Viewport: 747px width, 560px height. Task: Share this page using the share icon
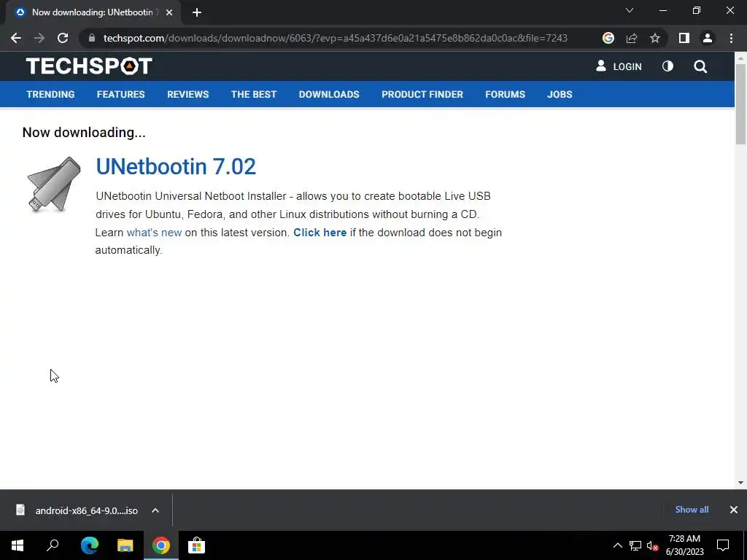tap(632, 38)
